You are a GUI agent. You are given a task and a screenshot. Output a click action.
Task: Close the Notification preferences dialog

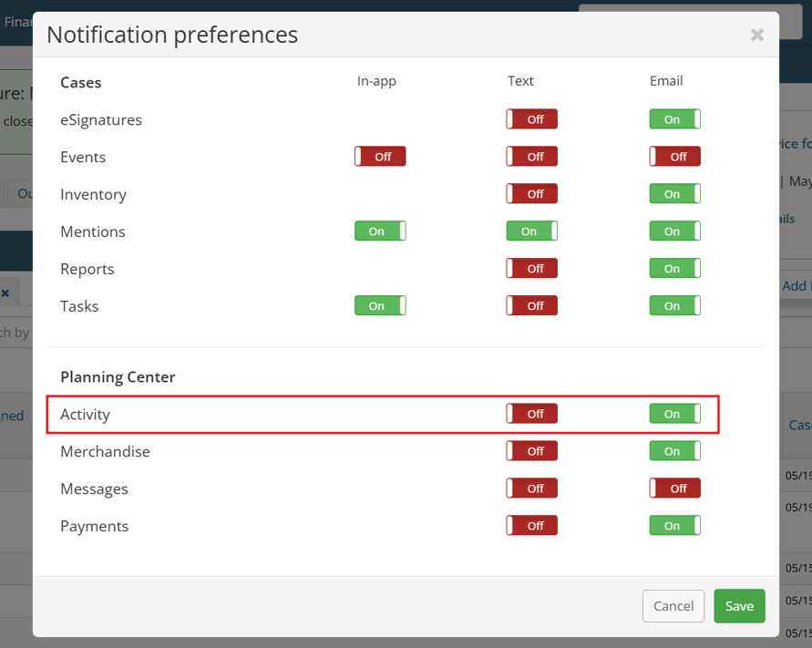click(x=756, y=35)
